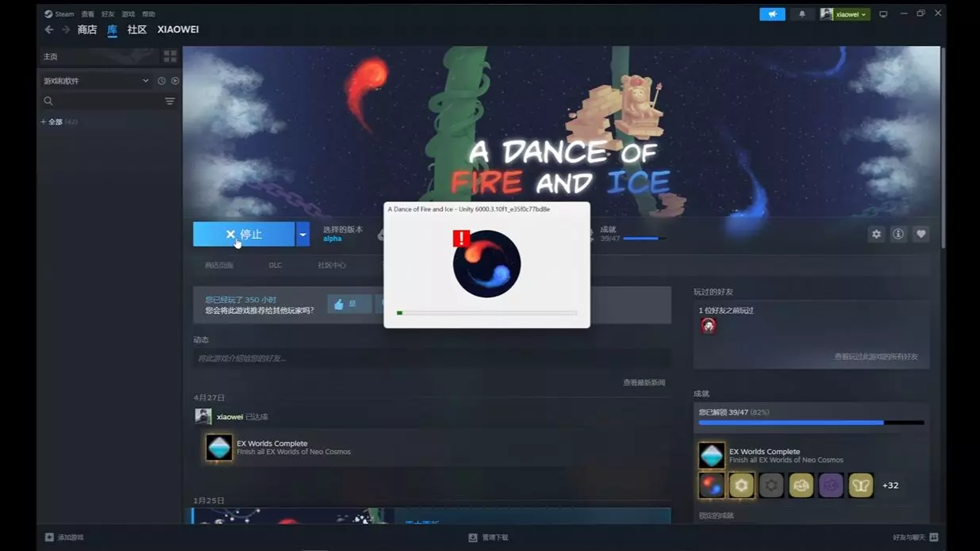Open the 社区 community tab
The height and width of the screenshot is (551, 980).
point(137,29)
